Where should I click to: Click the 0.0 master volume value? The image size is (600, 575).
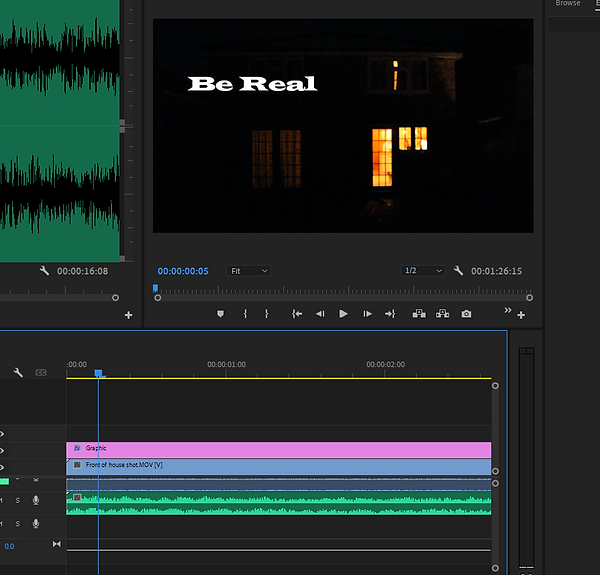pyautogui.click(x=9, y=546)
